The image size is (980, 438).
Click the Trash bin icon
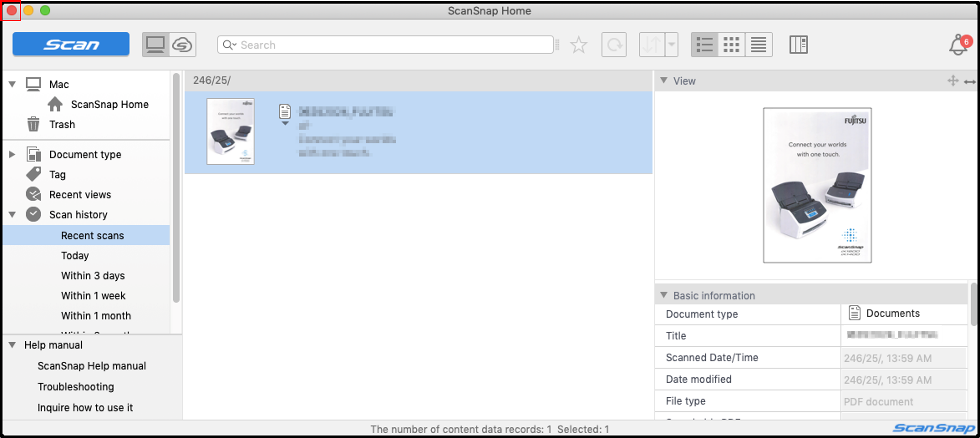(x=34, y=124)
